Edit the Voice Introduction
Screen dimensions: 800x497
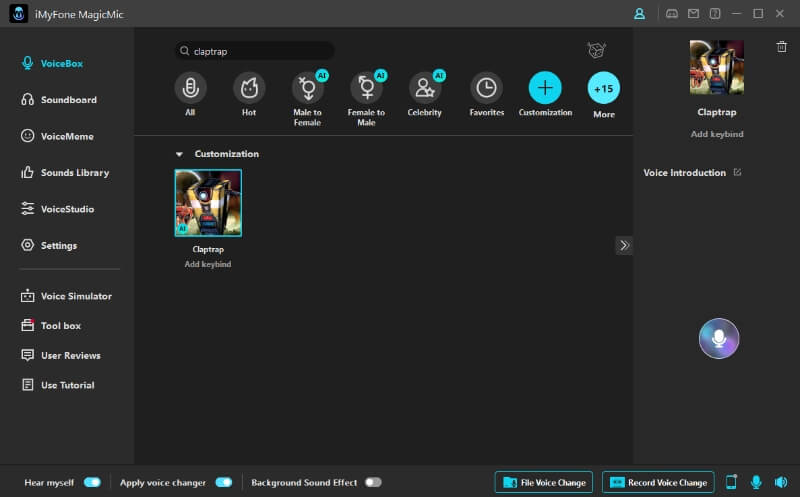[x=737, y=172]
